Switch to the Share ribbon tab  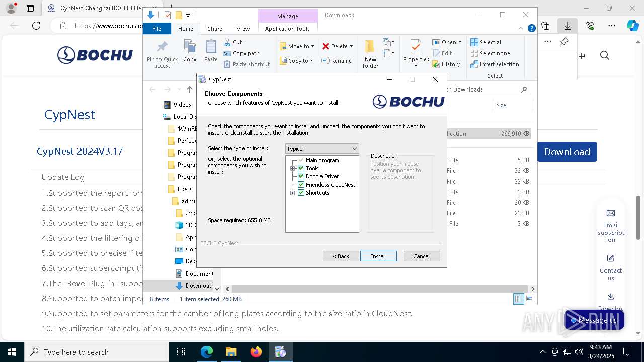click(x=215, y=29)
